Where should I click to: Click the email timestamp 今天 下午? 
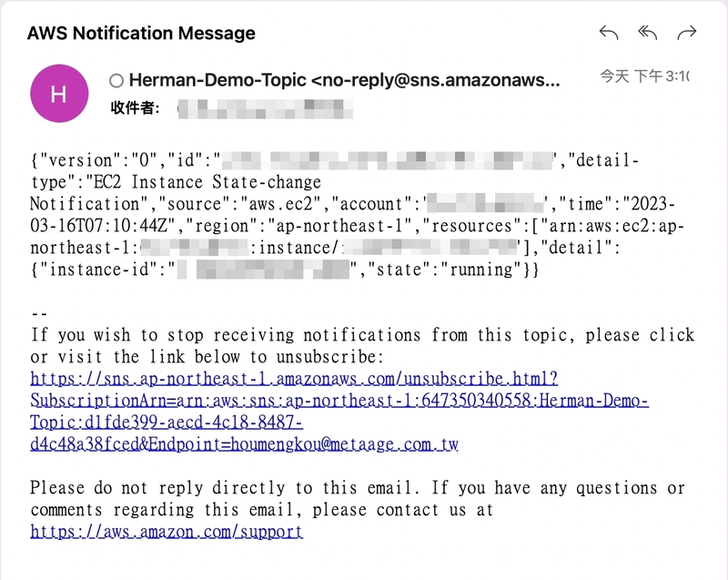644,76
